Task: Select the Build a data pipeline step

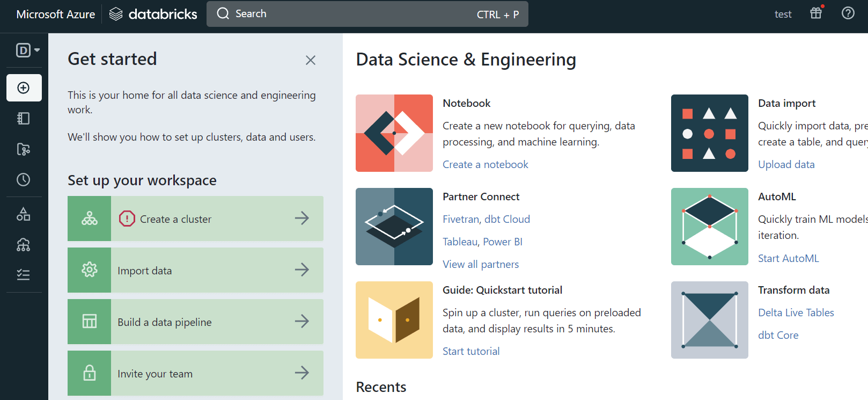Action: pos(195,322)
